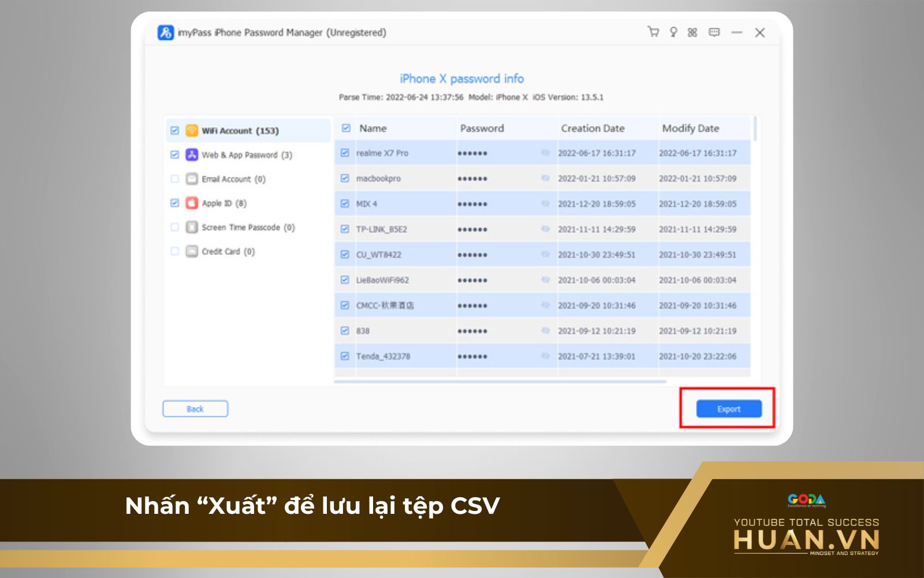Click the vertical scrollbar of password table
The height and width of the screenshot is (578, 924).
pos(755,129)
